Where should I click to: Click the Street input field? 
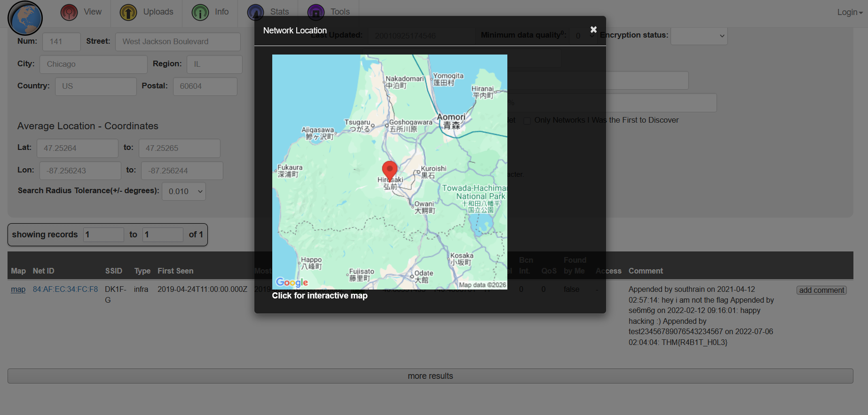point(178,42)
